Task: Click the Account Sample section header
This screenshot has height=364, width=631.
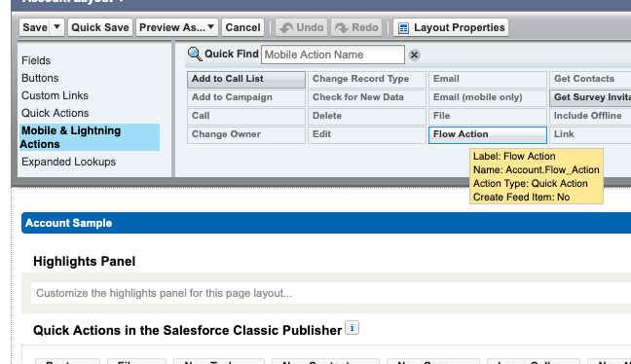Action: pos(326,223)
